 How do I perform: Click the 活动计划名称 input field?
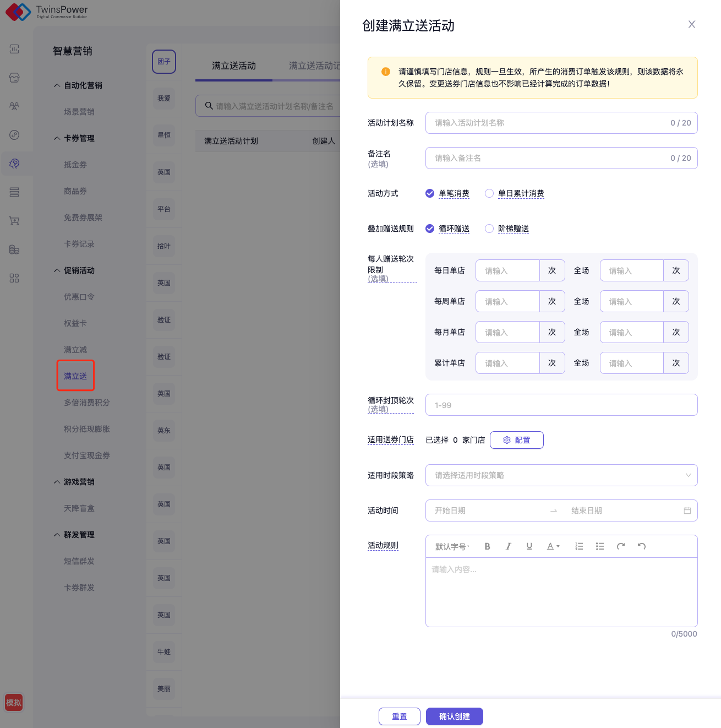(550, 123)
